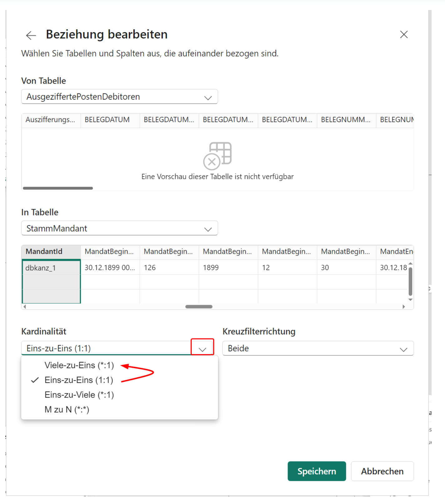Click the cell with value 1899
Screen dimensions: 445x504
point(228,268)
